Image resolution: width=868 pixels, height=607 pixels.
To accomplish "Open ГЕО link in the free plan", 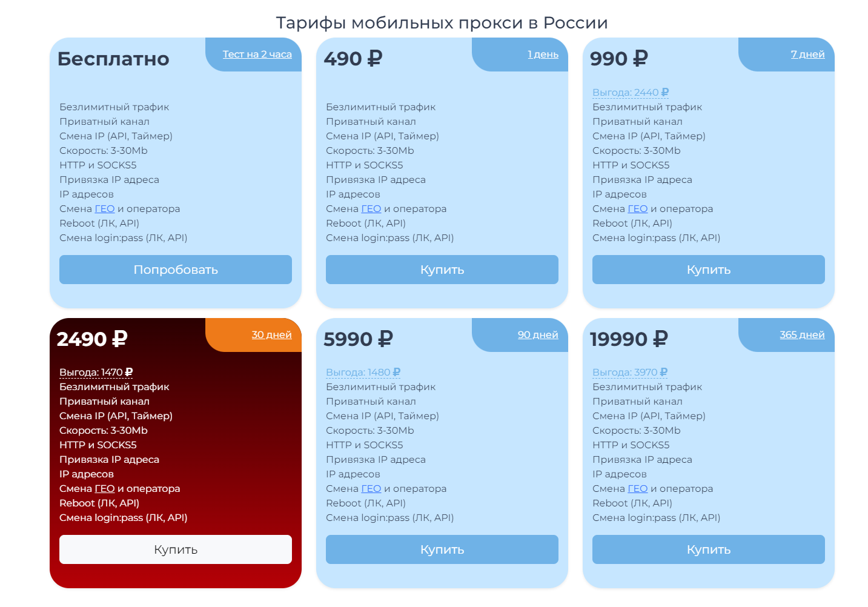I will click(105, 208).
